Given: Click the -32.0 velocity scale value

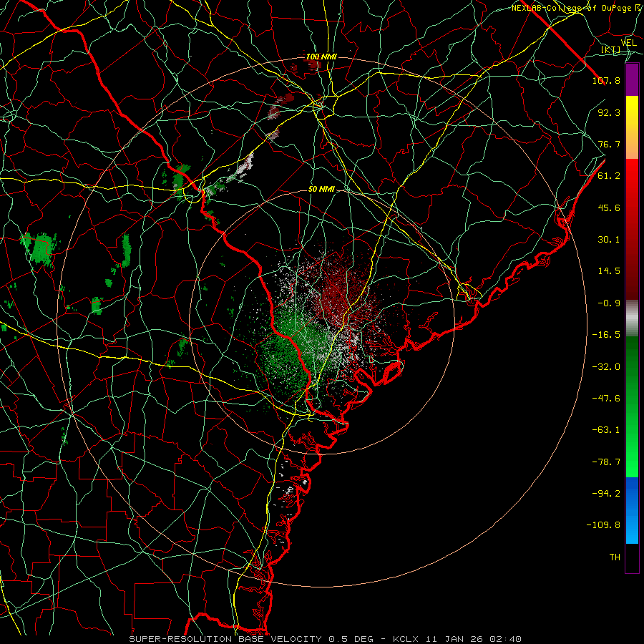Looking at the screenshot, I should pyautogui.click(x=606, y=367).
